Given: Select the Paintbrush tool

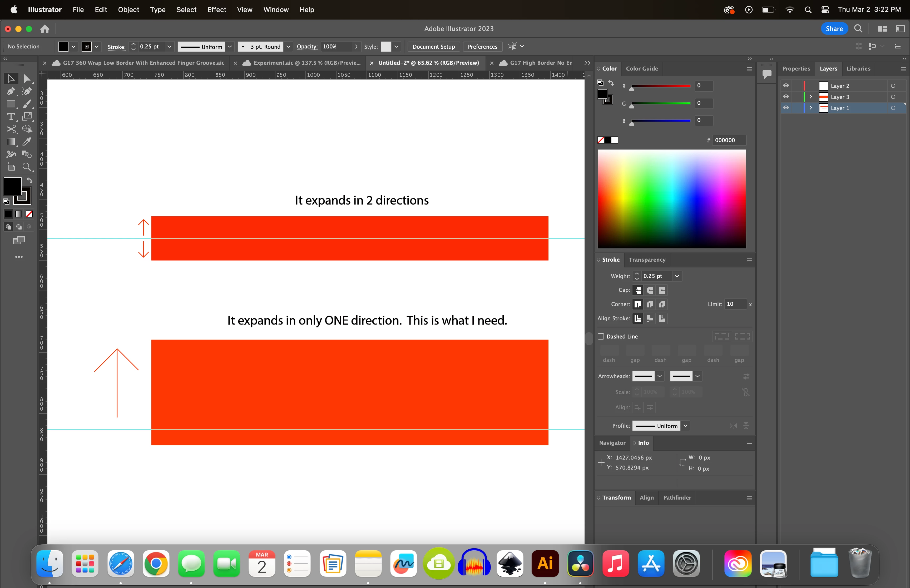Looking at the screenshot, I should pyautogui.click(x=27, y=104).
